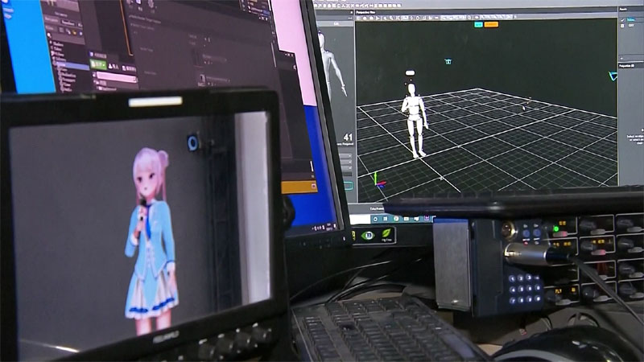The height and width of the screenshot is (362, 644).
Task: Click the Perspective View panel title
Action: click(366, 12)
